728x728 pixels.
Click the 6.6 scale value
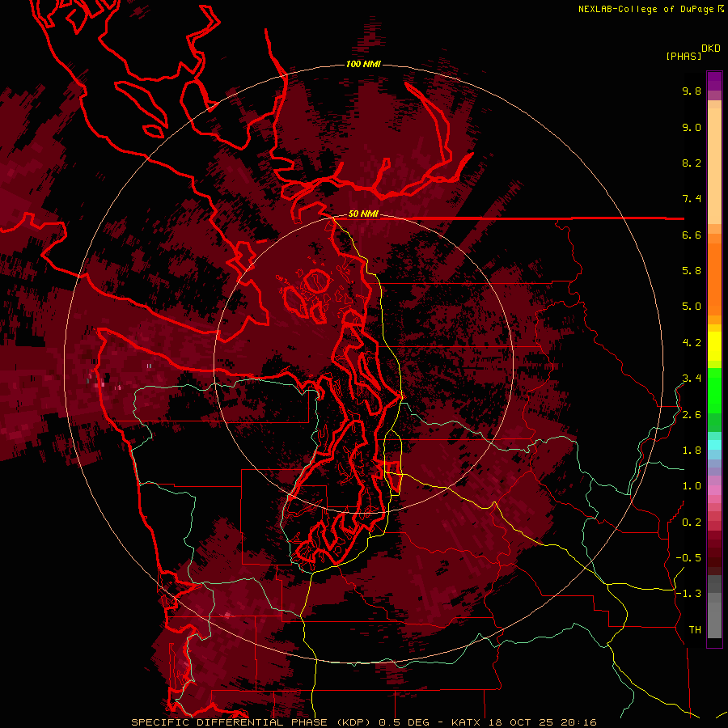pyautogui.click(x=692, y=235)
